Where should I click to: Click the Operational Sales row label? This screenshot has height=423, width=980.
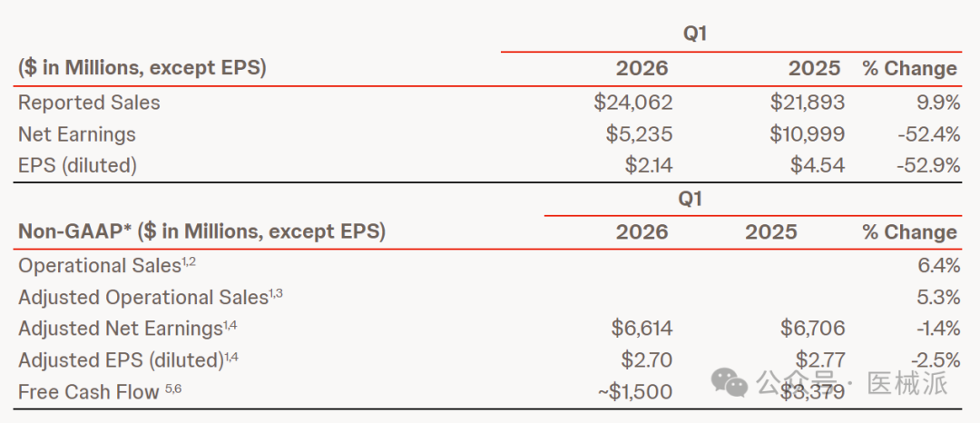pyautogui.click(x=107, y=266)
